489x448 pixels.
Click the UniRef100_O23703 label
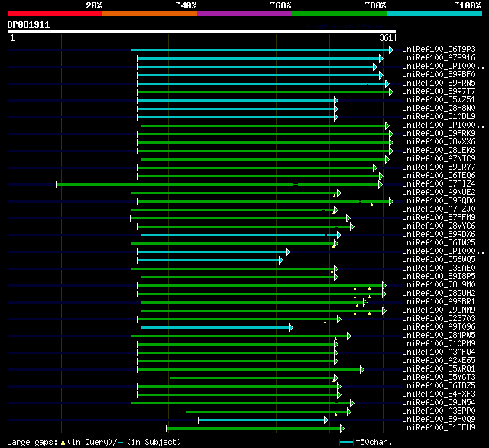coord(439,319)
